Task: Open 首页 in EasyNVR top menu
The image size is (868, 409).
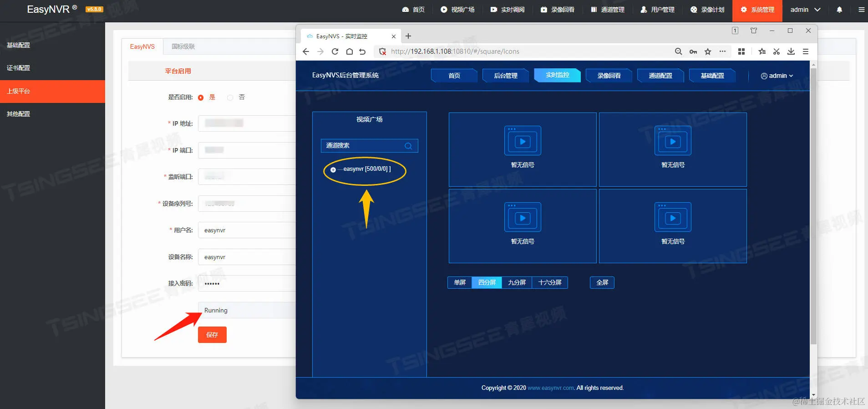Action: [413, 10]
